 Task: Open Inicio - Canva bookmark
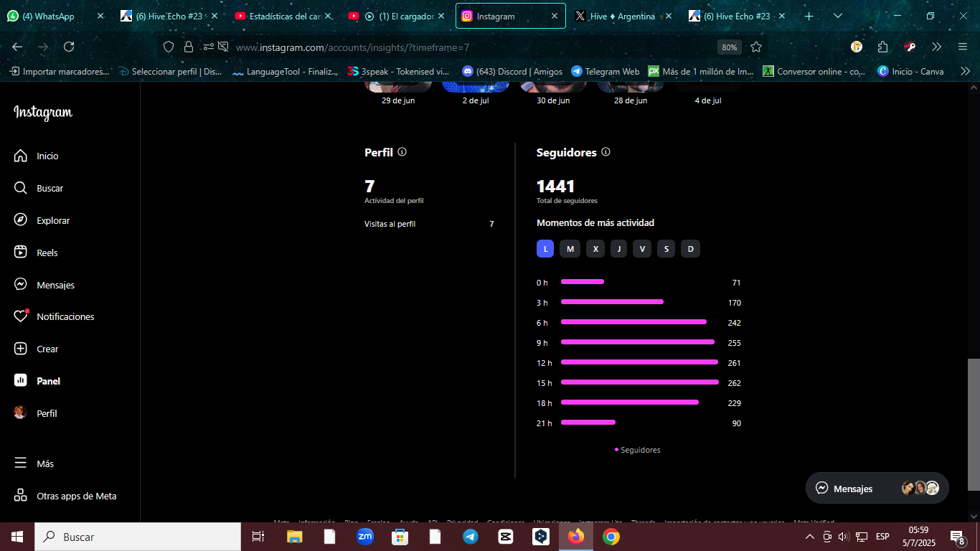[911, 71]
